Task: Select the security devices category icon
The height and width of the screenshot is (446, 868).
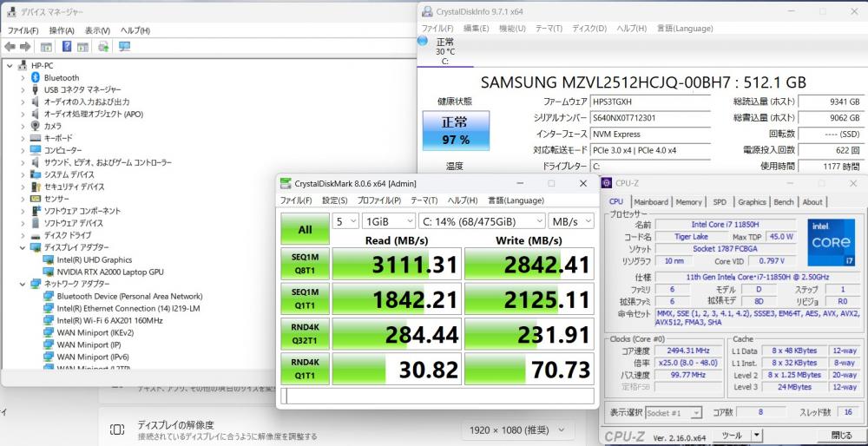Action: click(36, 187)
